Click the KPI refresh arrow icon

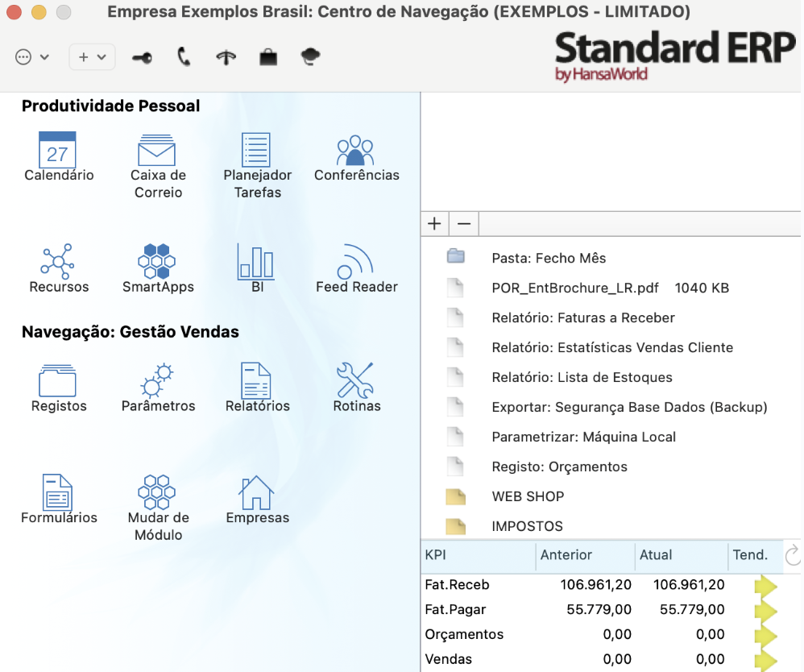pos(792,554)
